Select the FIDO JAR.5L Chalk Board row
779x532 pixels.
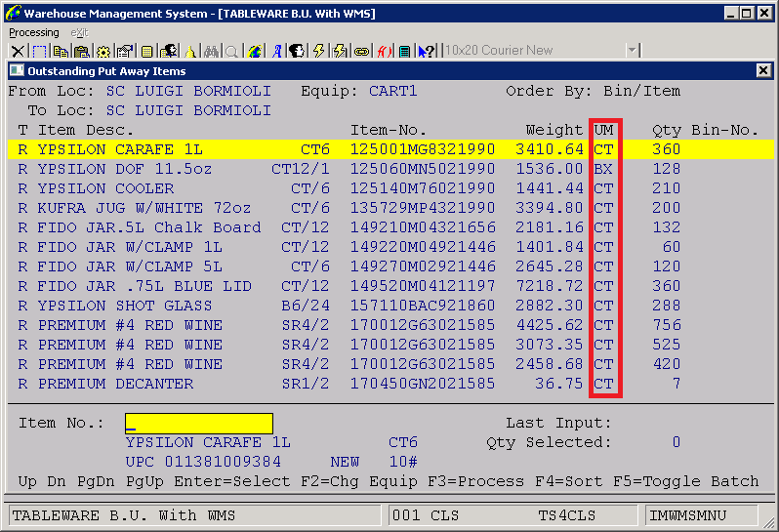coord(390,227)
